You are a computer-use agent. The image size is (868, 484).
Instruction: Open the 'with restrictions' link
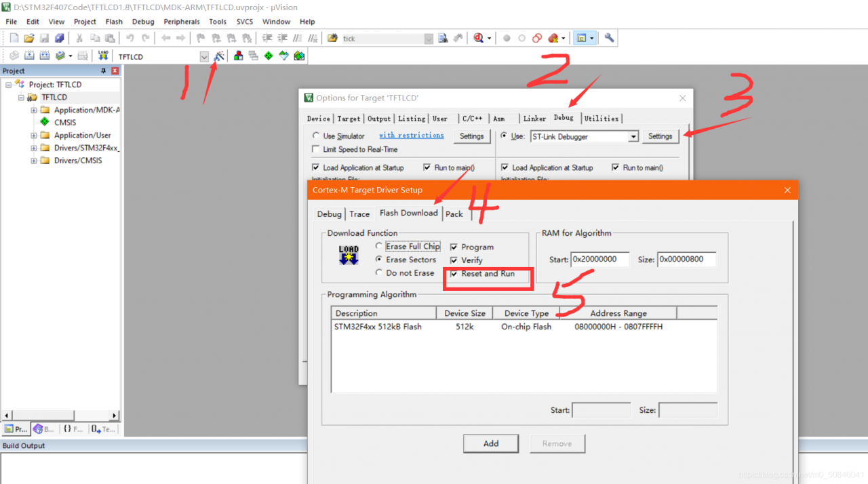(412, 136)
